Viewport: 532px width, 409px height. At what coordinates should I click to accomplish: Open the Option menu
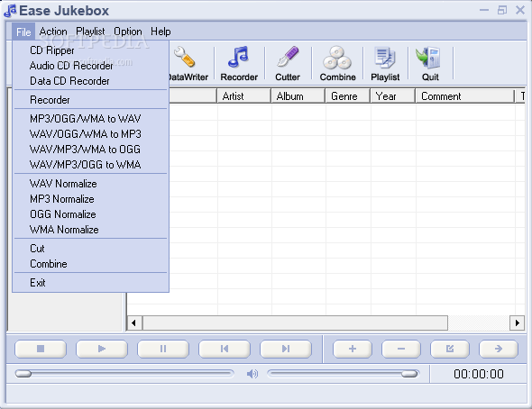pyautogui.click(x=127, y=32)
